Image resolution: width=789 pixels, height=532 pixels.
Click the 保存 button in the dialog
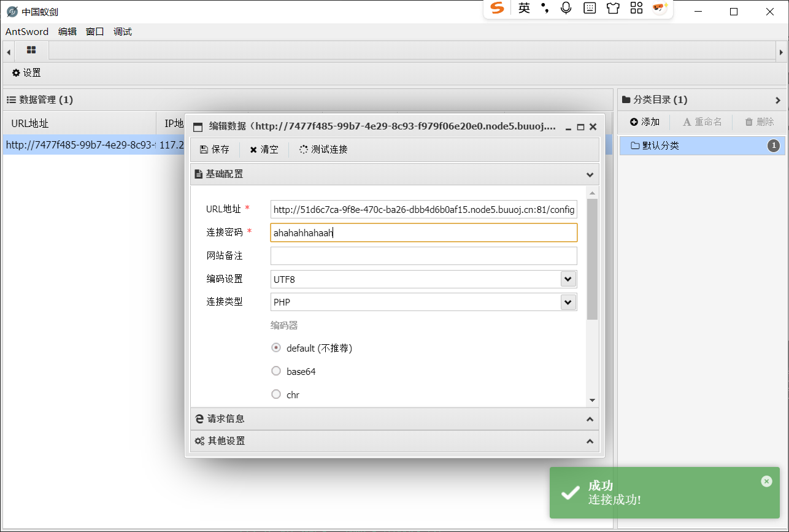[x=215, y=150]
